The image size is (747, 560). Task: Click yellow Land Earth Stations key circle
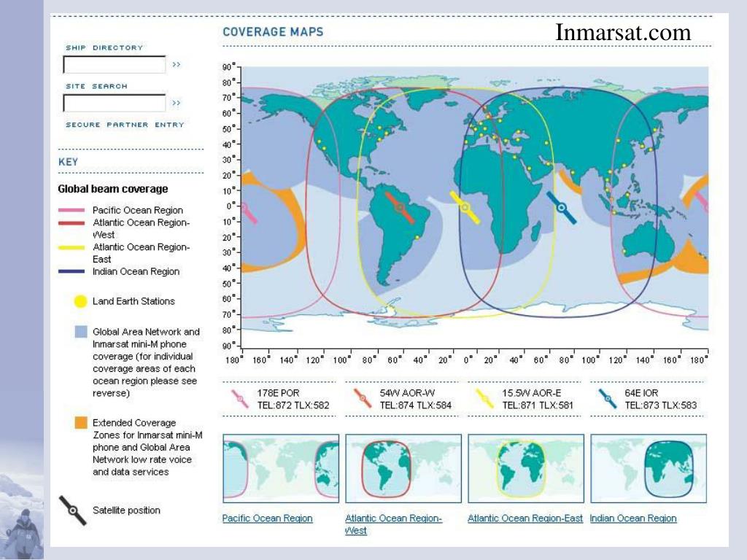click(80, 301)
